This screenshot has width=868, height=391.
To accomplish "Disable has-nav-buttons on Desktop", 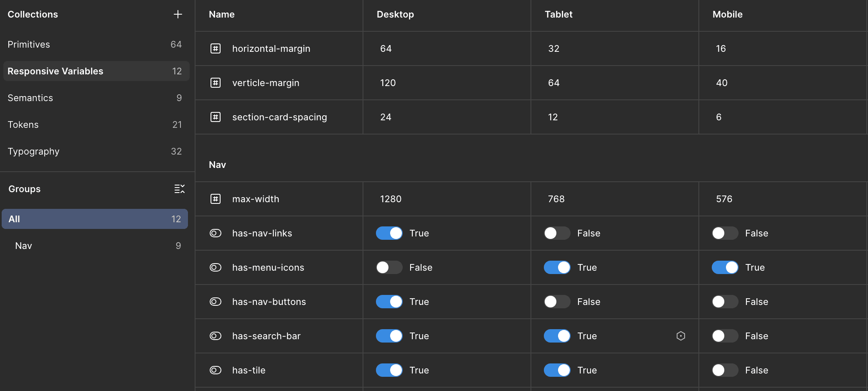I will (x=389, y=302).
